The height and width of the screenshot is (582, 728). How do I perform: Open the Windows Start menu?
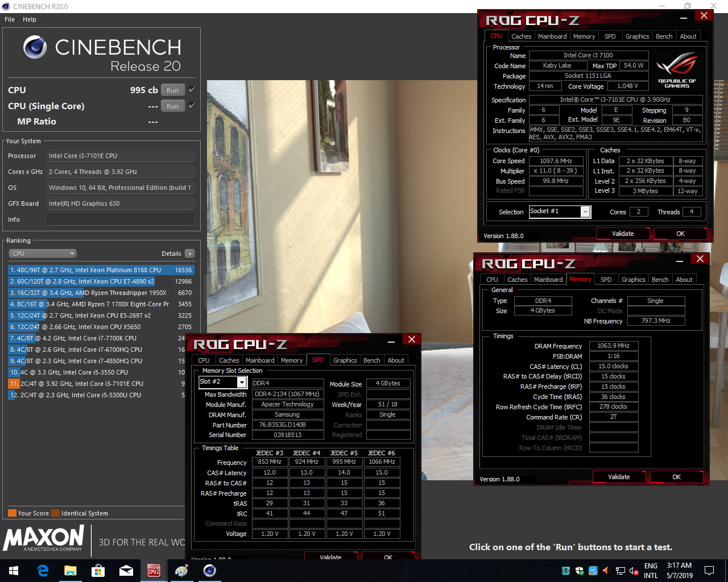(14, 570)
